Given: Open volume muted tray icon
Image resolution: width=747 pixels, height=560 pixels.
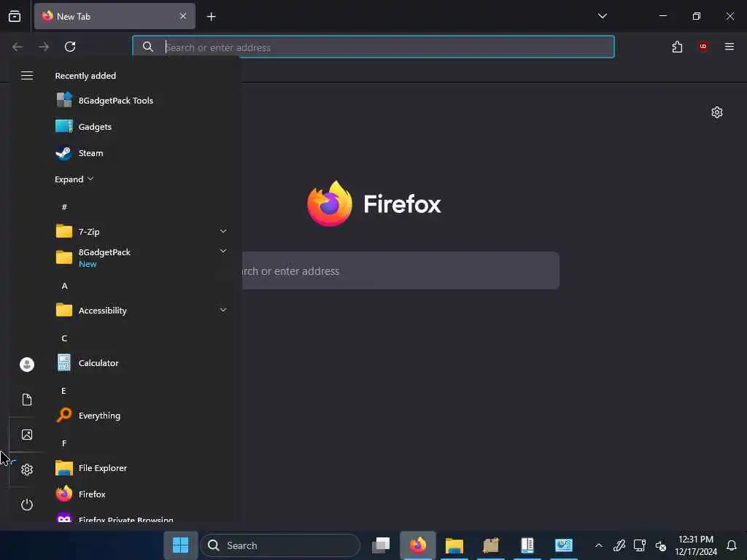Looking at the screenshot, I should [x=661, y=545].
